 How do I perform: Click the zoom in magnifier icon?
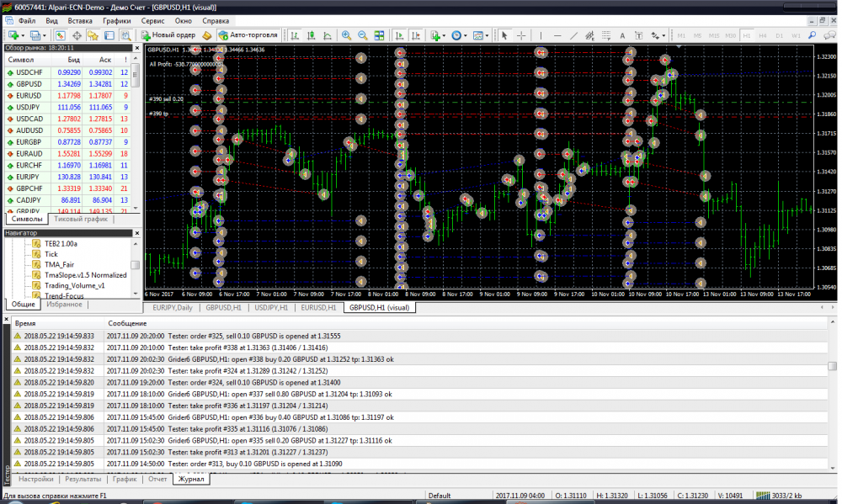coord(346,35)
